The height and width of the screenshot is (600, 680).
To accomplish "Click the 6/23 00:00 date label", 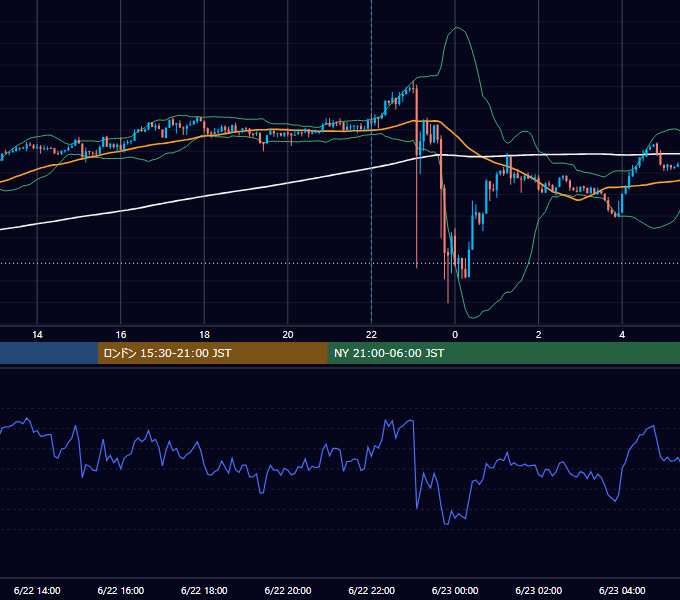I will 455,590.
